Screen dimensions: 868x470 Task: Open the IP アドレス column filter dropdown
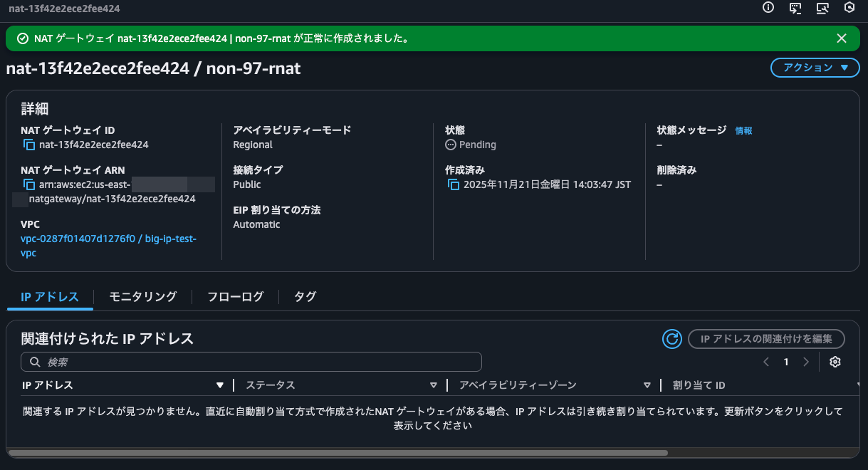(219, 385)
